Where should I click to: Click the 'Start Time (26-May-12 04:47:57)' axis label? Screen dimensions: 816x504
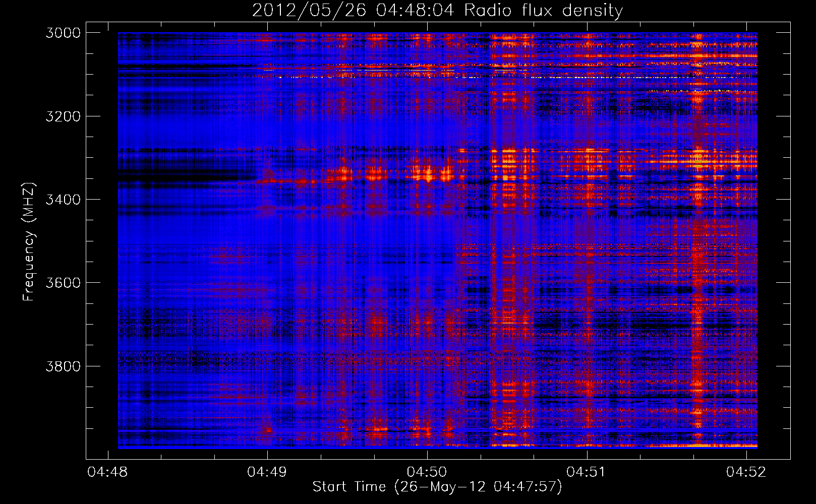(x=437, y=487)
